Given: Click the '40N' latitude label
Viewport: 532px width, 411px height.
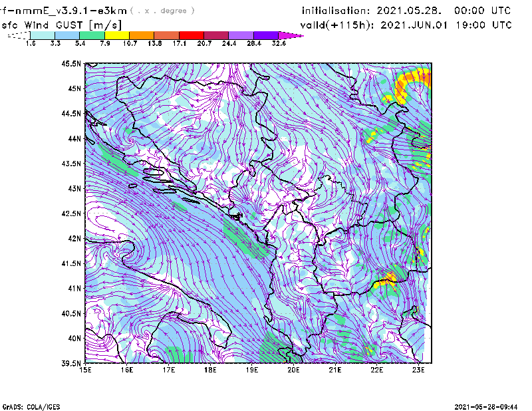Looking at the screenshot, I should 74,339.
